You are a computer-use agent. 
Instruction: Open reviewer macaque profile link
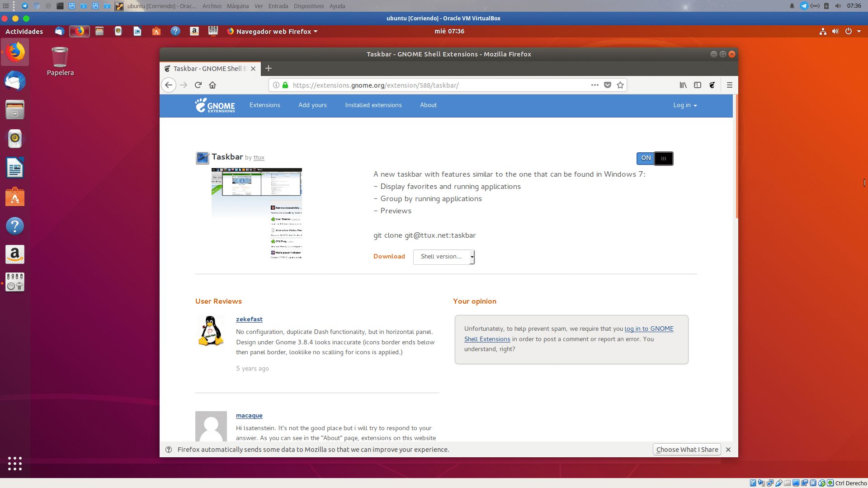click(249, 415)
